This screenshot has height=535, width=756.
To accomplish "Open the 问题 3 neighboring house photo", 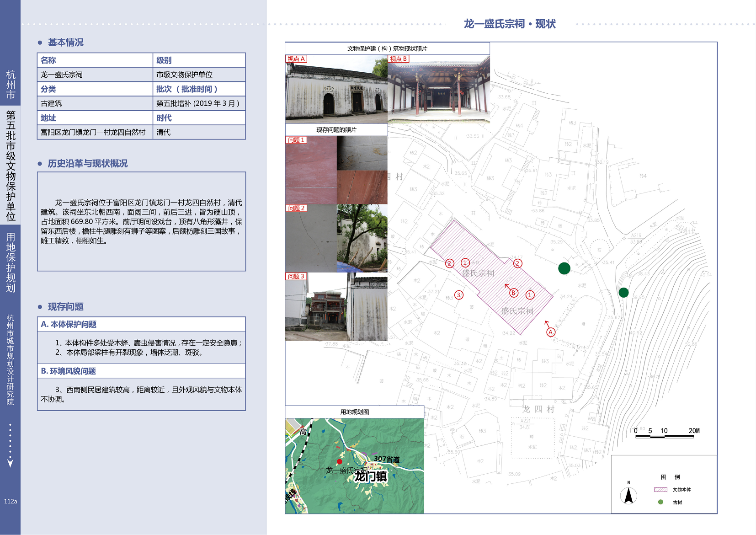I will tap(336, 306).
